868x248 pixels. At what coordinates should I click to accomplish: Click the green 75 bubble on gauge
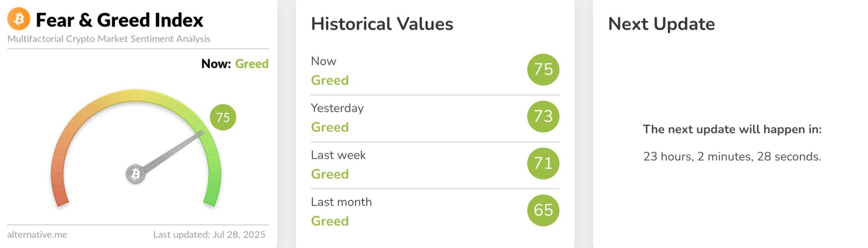[223, 117]
